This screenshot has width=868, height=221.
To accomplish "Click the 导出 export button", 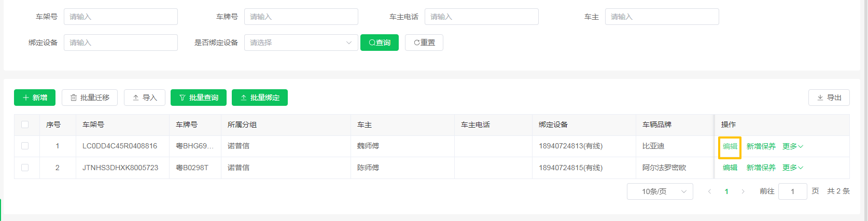I will coord(829,98).
